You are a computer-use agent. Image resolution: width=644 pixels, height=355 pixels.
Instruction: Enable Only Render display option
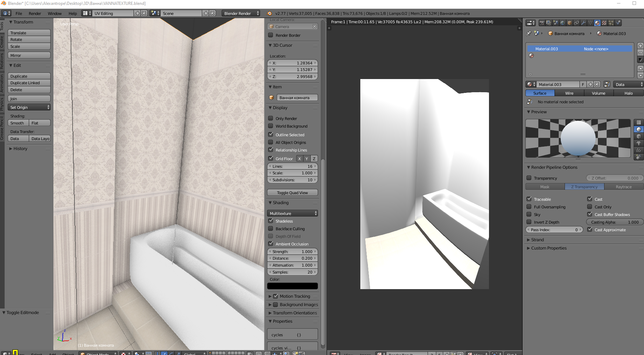point(271,118)
